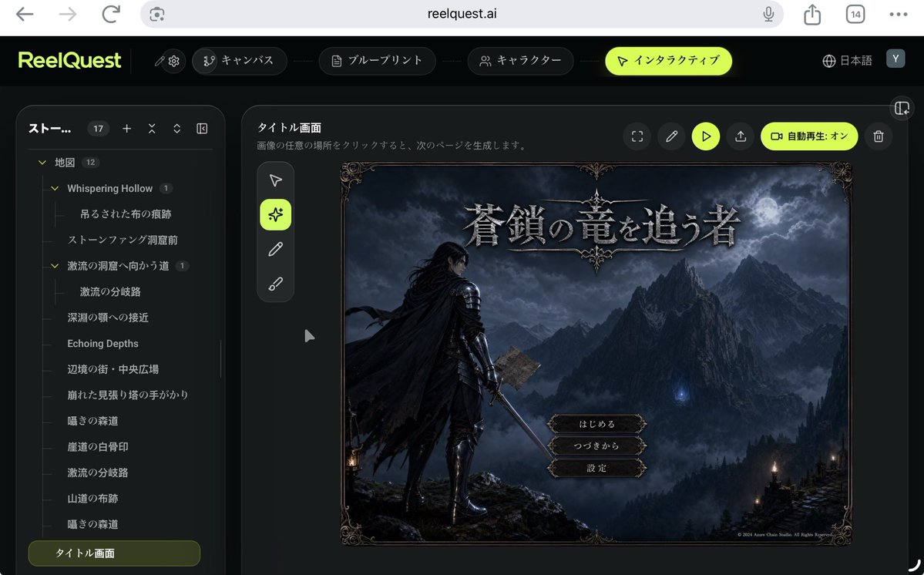
Task: Select Echoing Depths in the tree
Action: coord(102,344)
